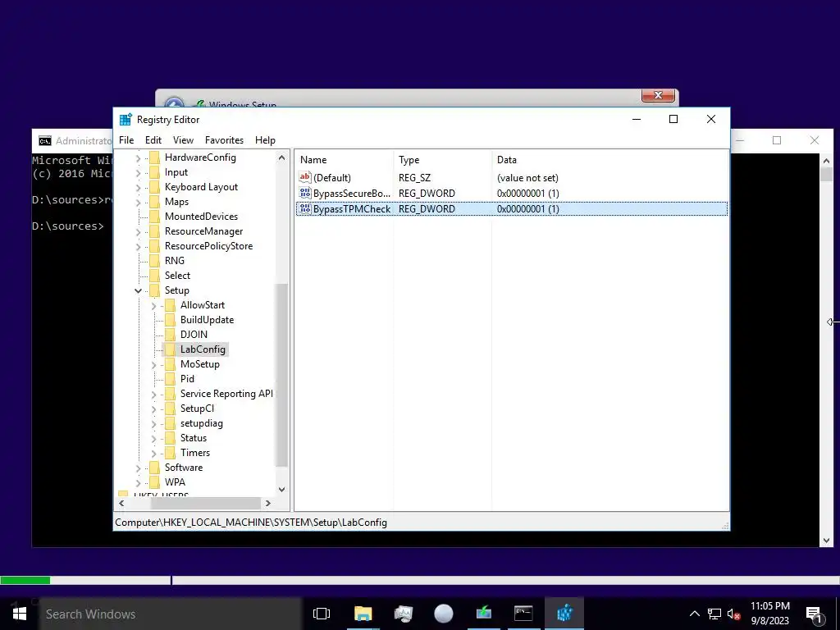
Task: Select the Keyboard Layout key label
Action: click(201, 187)
